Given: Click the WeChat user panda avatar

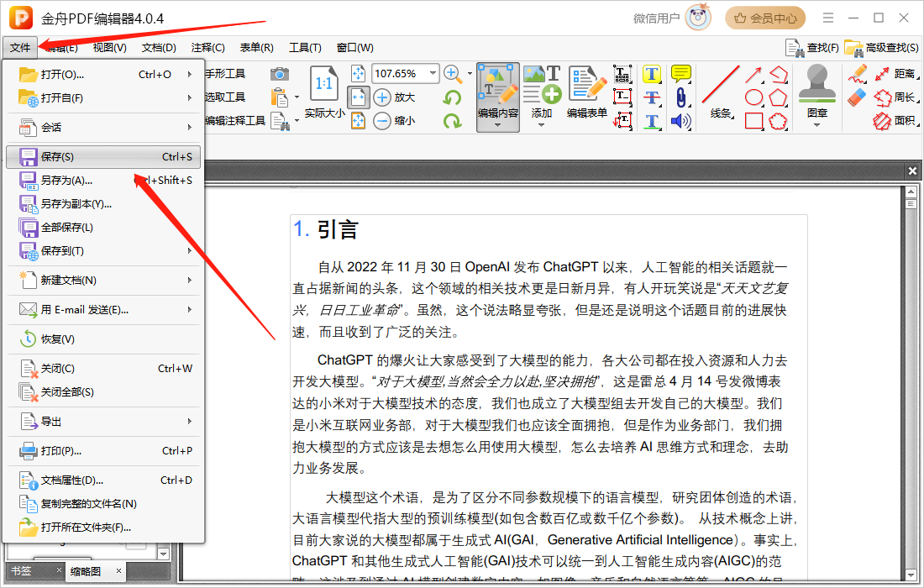Looking at the screenshot, I should point(698,18).
